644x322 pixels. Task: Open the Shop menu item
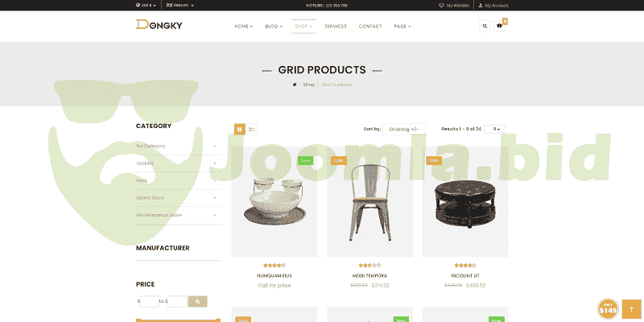pos(303,27)
